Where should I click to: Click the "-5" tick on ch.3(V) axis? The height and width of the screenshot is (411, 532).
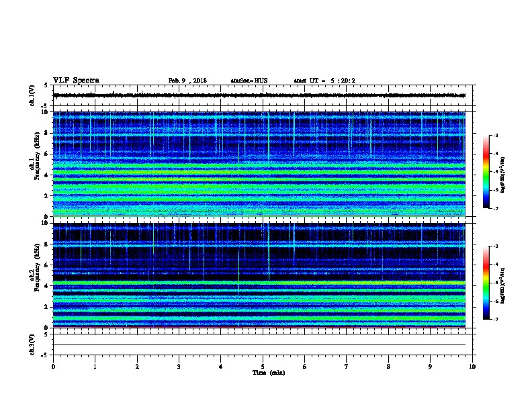coord(45,355)
